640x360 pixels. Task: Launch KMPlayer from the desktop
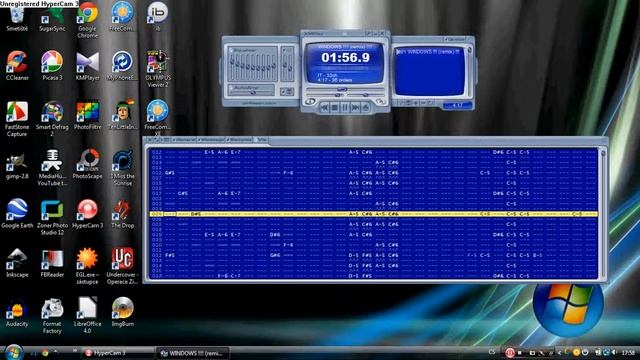point(87,66)
